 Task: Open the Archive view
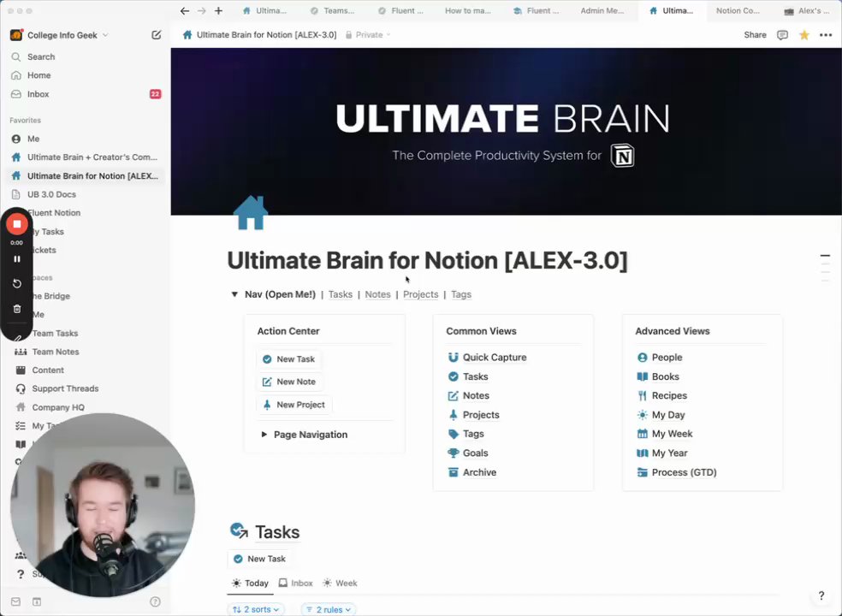472,472
